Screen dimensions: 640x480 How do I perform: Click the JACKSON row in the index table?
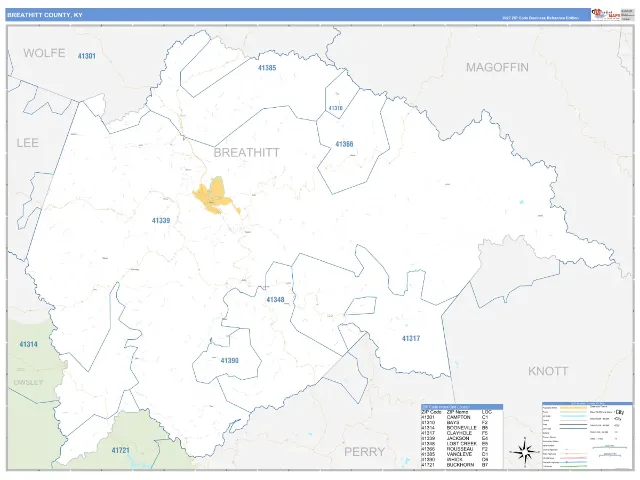click(455, 438)
